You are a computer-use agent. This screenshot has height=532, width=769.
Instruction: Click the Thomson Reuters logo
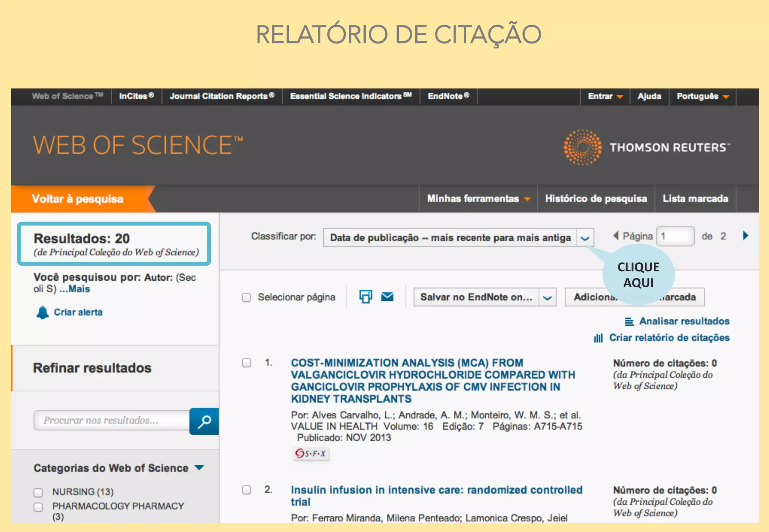pos(647,147)
